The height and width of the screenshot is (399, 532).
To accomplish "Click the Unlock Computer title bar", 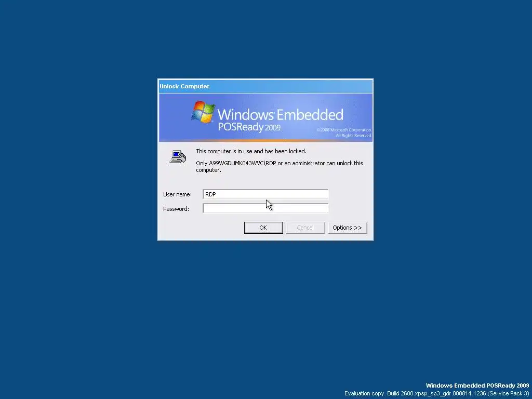I will 265,86.
